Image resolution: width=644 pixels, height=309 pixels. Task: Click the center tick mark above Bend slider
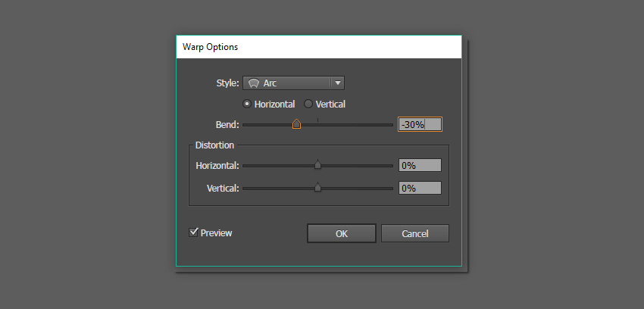317,119
